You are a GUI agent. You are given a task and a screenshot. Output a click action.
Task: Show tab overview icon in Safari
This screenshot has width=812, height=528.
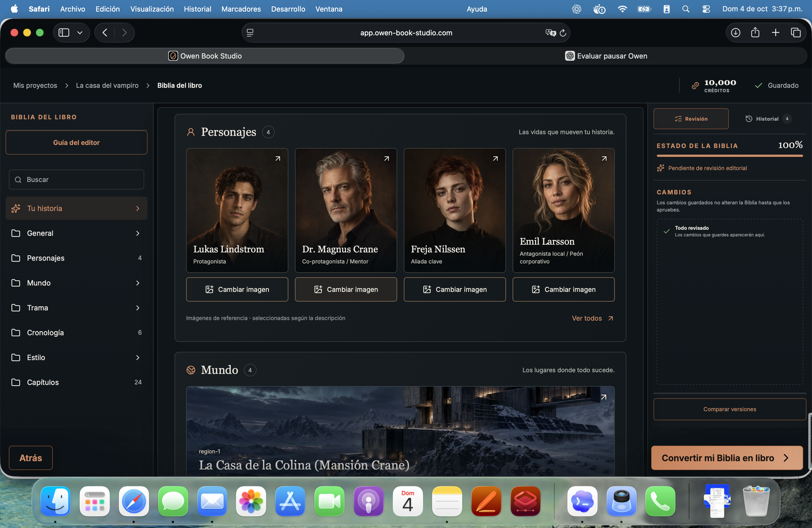(x=796, y=32)
